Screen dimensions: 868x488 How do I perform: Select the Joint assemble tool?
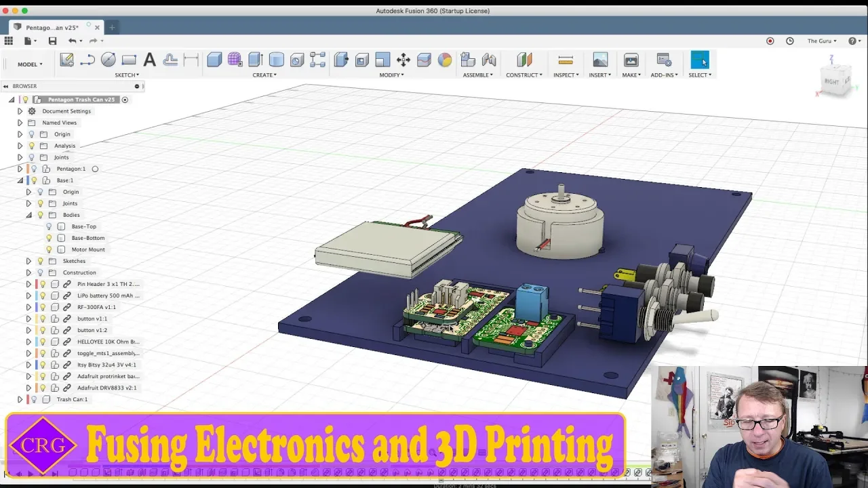pyautogui.click(x=489, y=60)
